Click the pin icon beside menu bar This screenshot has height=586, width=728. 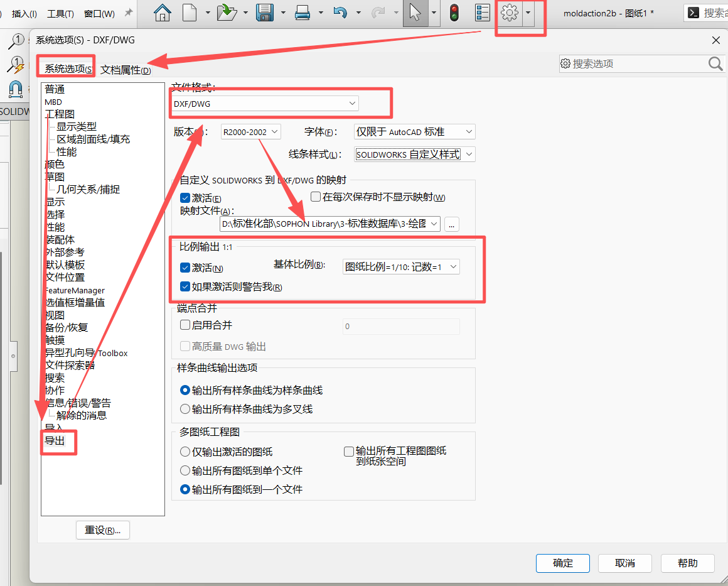129,13
